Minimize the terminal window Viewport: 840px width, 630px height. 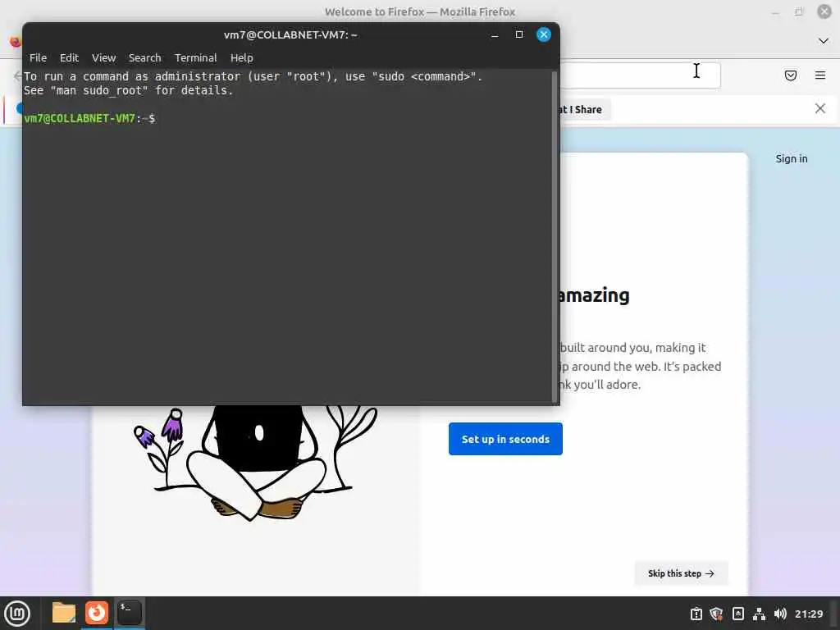pyautogui.click(x=495, y=34)
